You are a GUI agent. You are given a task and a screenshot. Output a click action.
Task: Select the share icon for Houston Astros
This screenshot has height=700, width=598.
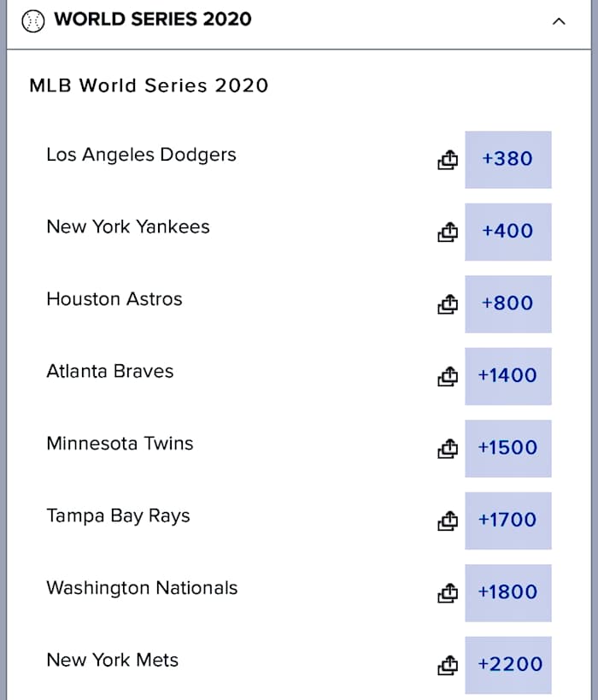pyautogui.click(x=448, y=304)
